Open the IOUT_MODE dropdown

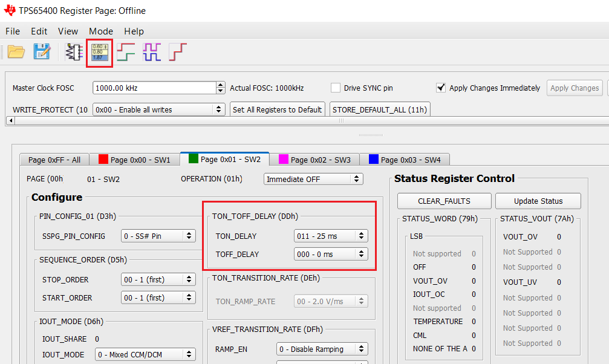145,354
